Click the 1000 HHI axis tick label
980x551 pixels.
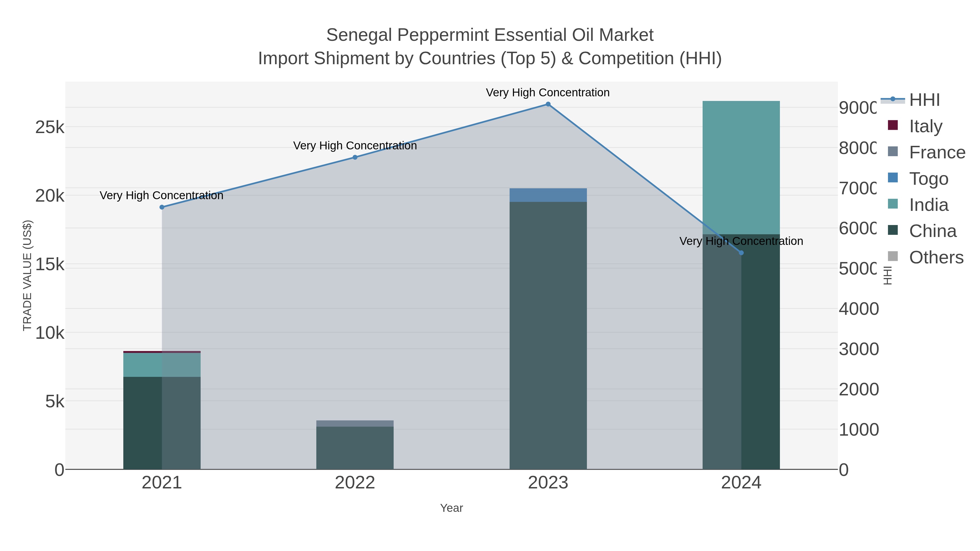pos(859,430)
